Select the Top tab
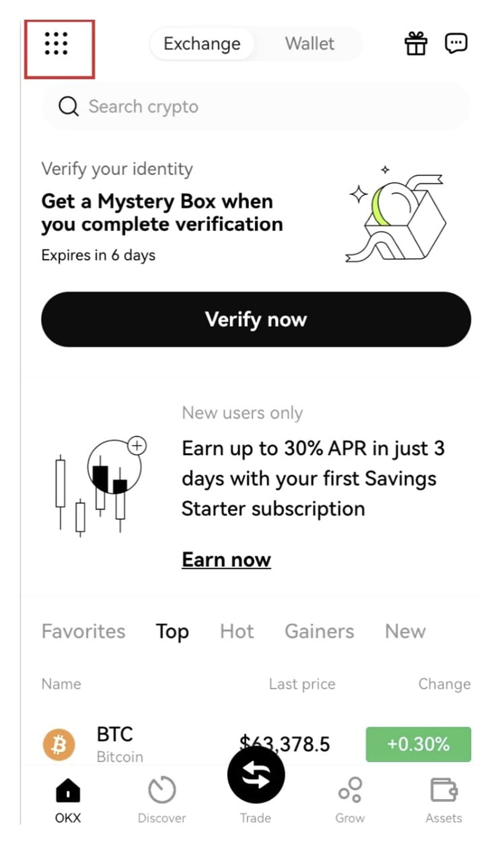 172,632
